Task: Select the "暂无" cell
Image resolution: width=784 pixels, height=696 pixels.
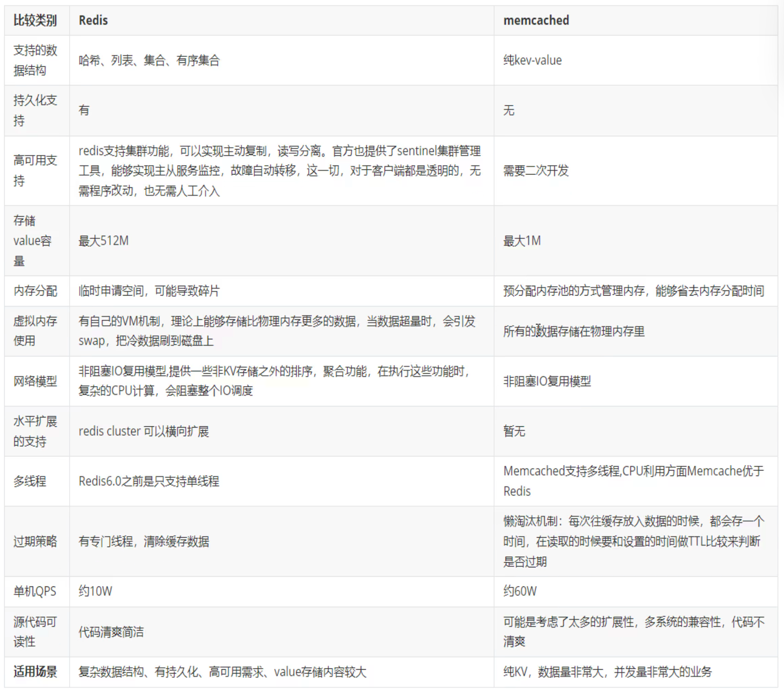Action: point(514,431)
